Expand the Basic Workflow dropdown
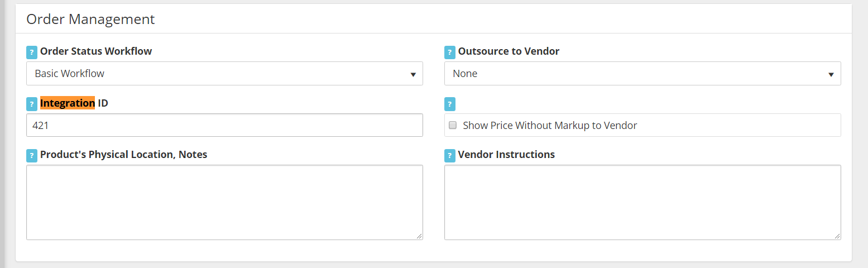 [224, 73]
